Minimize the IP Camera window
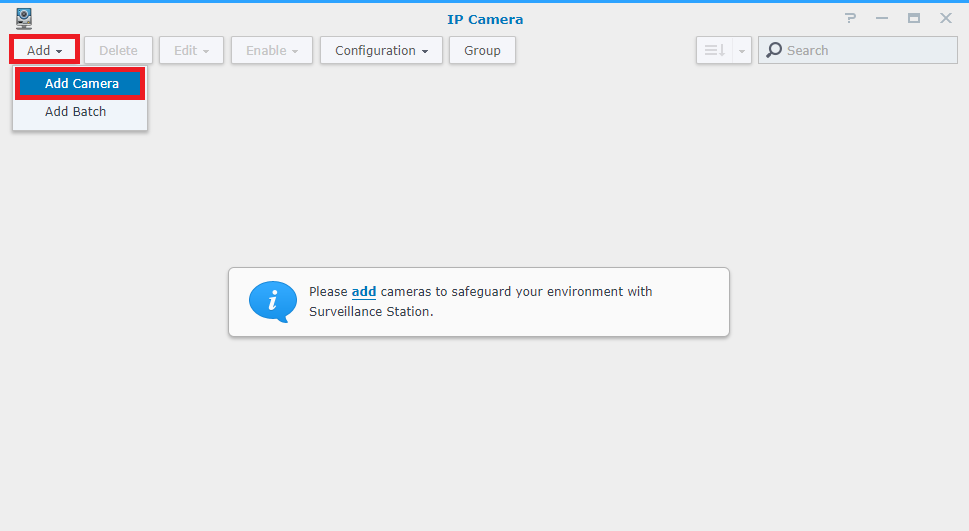Viewport: 969px width, 531px height. 882,18
